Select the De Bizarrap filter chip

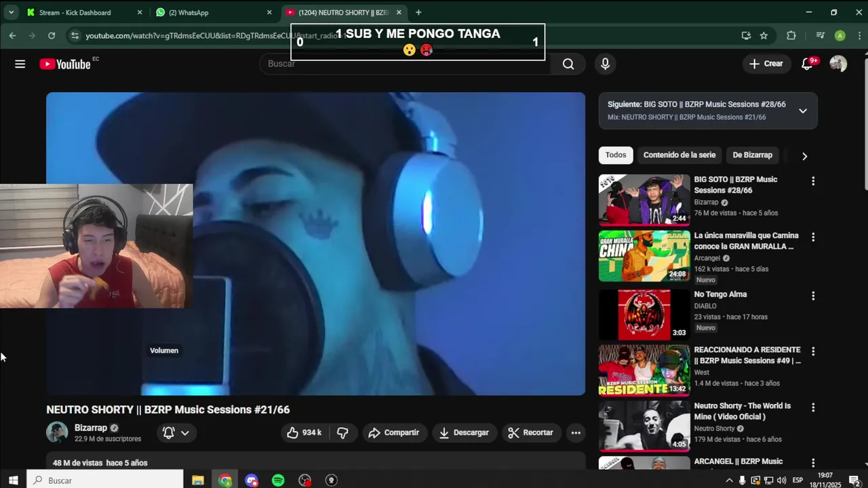coord(753,155)
